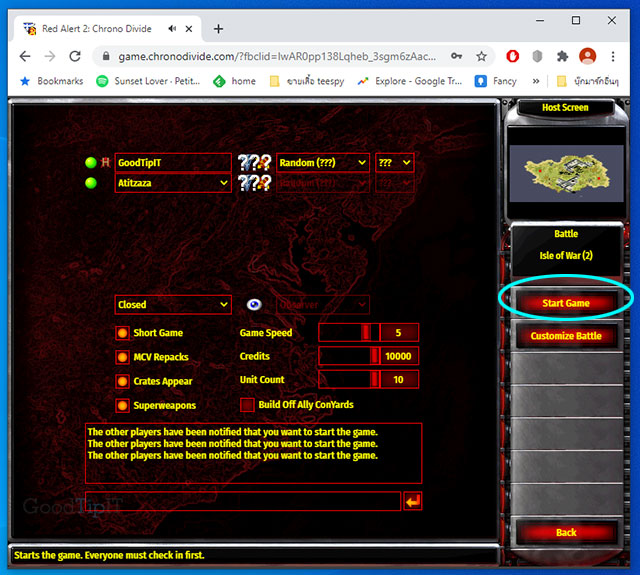Click Atitzaza's country question-mark icon
This screenshot has width=640, height=575.
(x=254, y=183)
